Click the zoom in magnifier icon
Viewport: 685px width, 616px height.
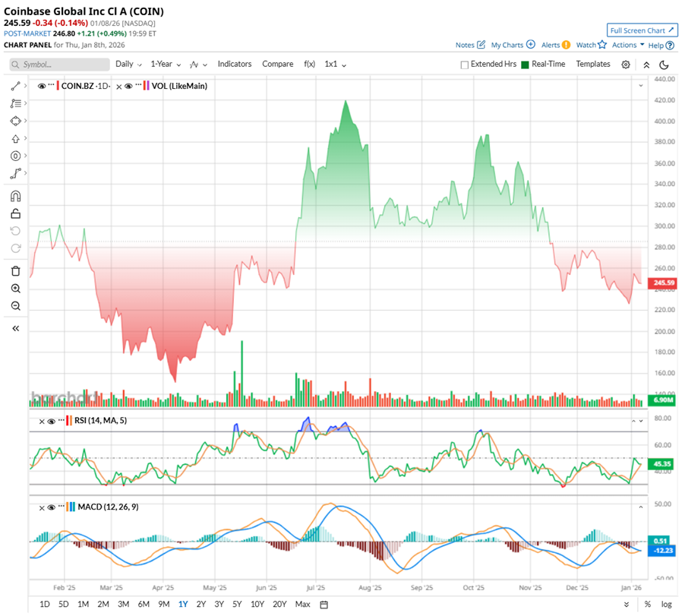(x=16, y=289)
